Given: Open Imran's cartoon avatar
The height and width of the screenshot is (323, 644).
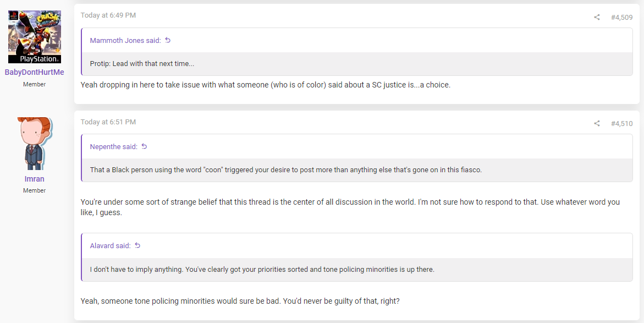Looking at the screenshot, I should [x=35, y=144].
